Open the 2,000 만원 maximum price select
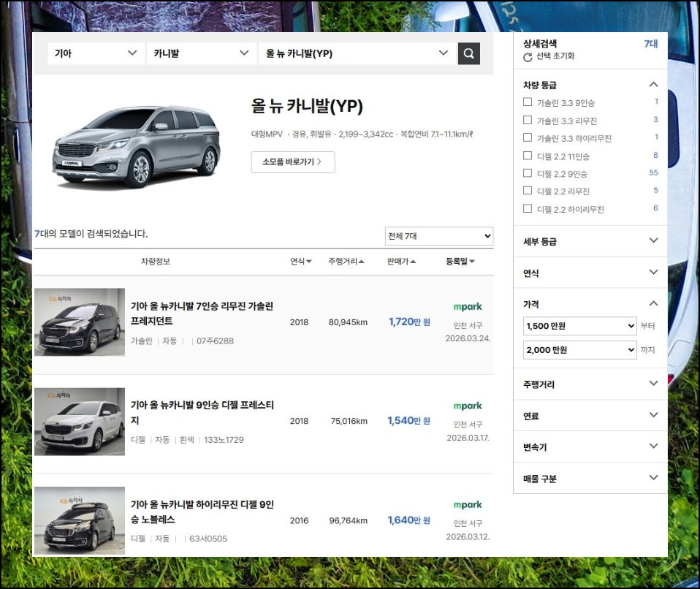 (580, 350)
